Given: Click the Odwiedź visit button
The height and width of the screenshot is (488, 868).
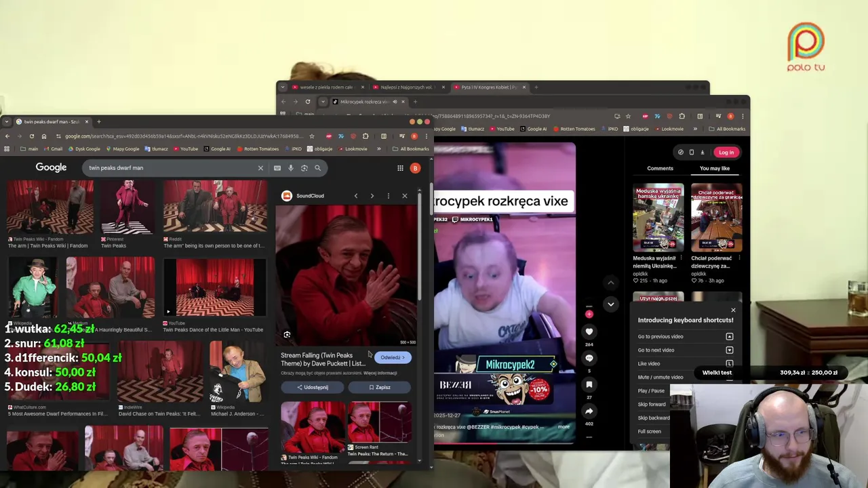Looking at the screenshot, I should [x=393, y=357].
